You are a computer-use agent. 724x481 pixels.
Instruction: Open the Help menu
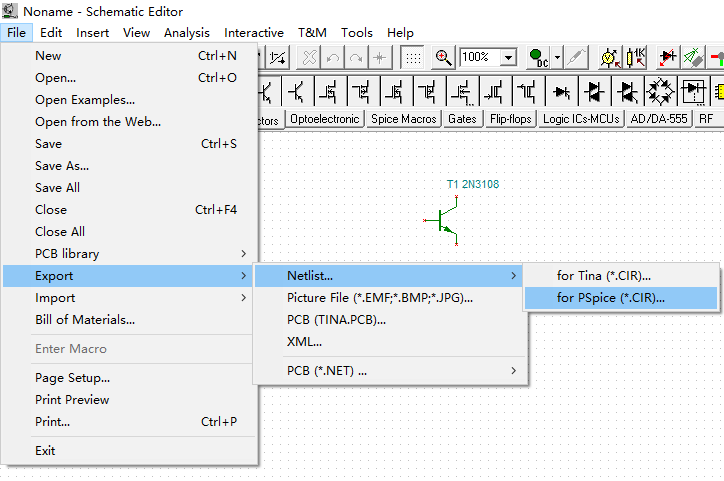400,33
